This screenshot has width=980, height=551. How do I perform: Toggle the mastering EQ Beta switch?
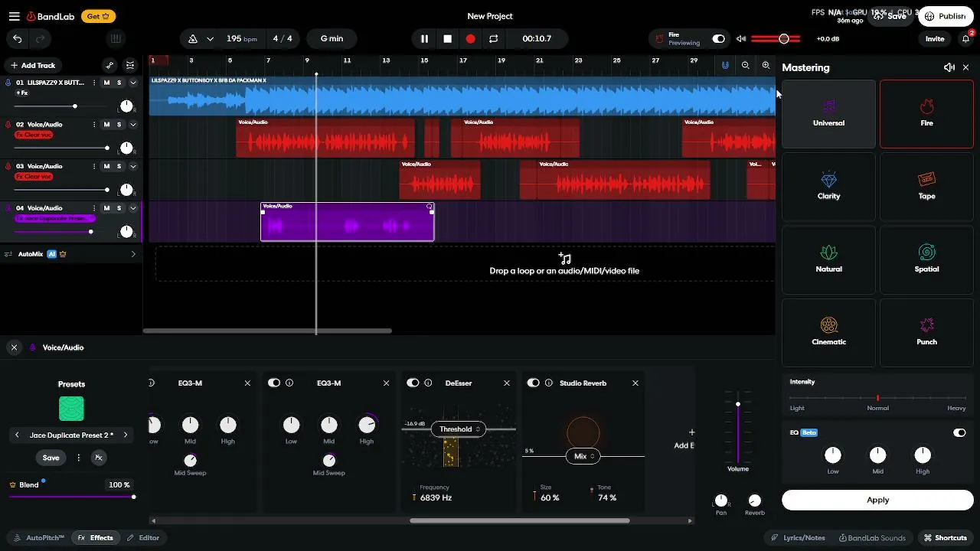(959, 432)
